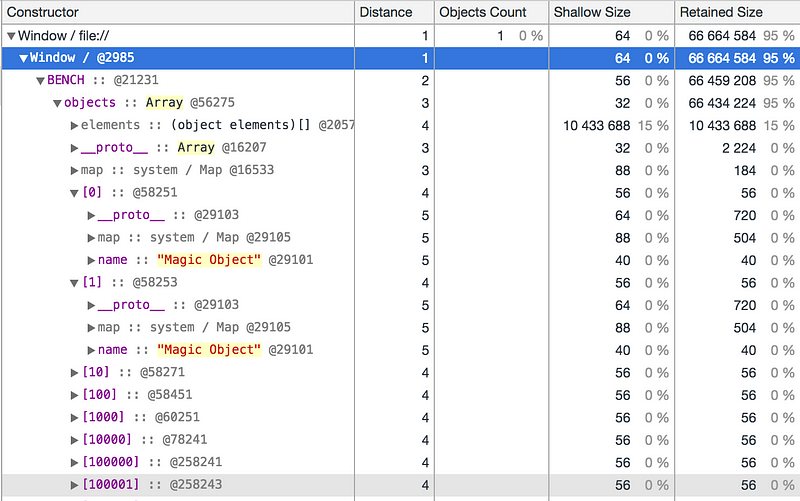Sort by the Objects Count column header
Image resolution: width=800 pixels, height=501 pixels.
click(489, 12)
